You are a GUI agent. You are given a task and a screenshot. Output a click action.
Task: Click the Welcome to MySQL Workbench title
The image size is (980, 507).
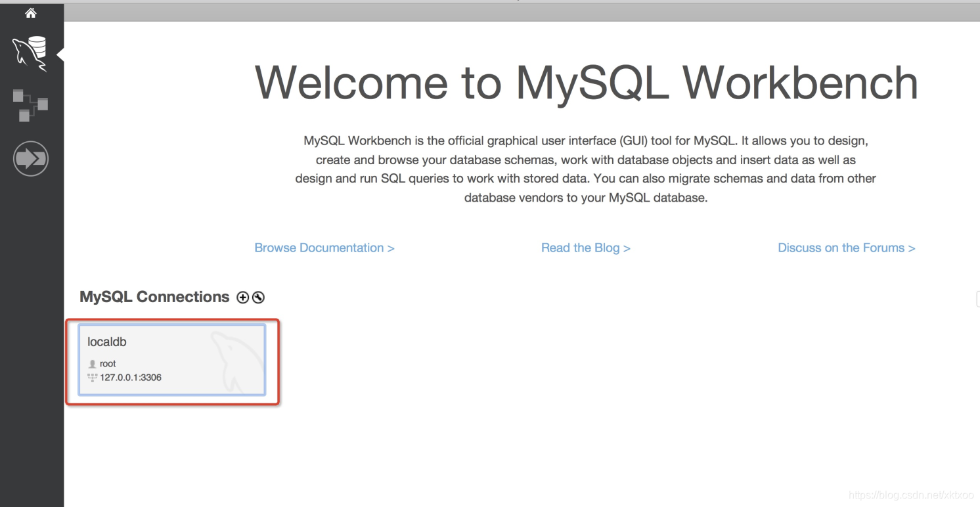tap(586, 83)
